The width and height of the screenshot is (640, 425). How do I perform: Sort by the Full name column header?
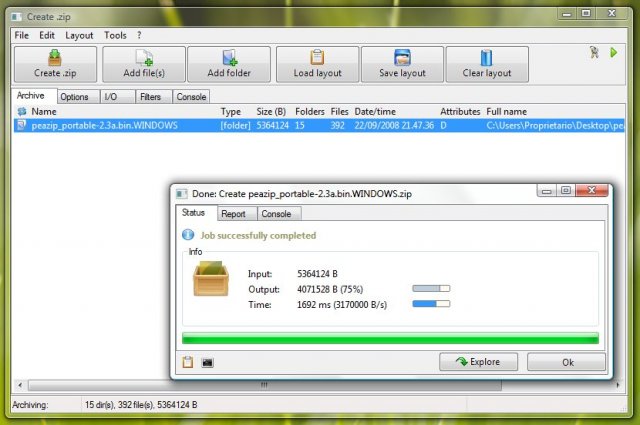[x=507, y=111]
